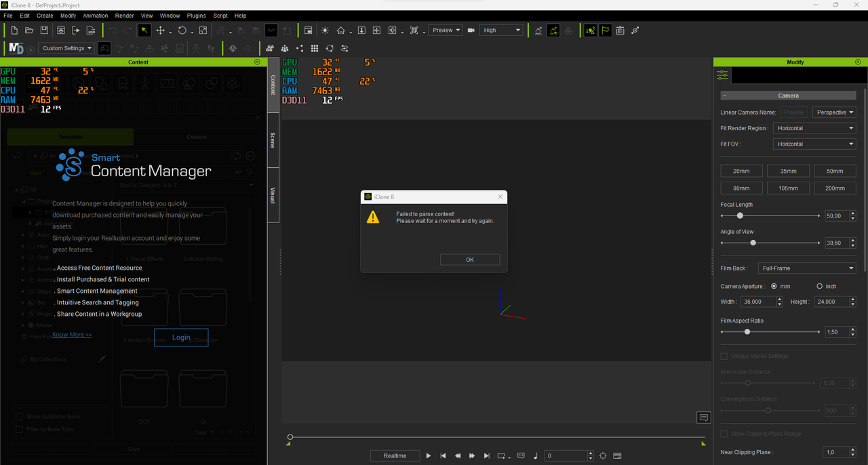Adjust the Focal Length slider
The width and height of the screenshot is (868, 465).
pyautogui.click(x=770, y=216)
